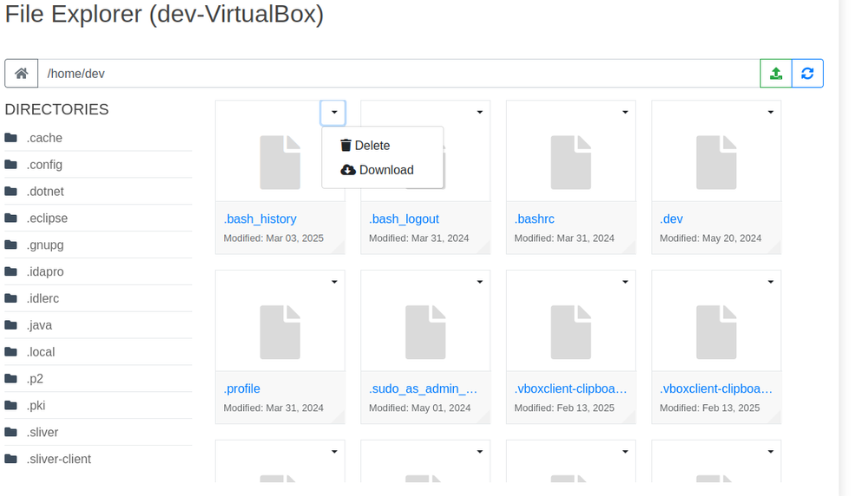
Task: Open the .profile file link
Action: (x=242, y=388)
